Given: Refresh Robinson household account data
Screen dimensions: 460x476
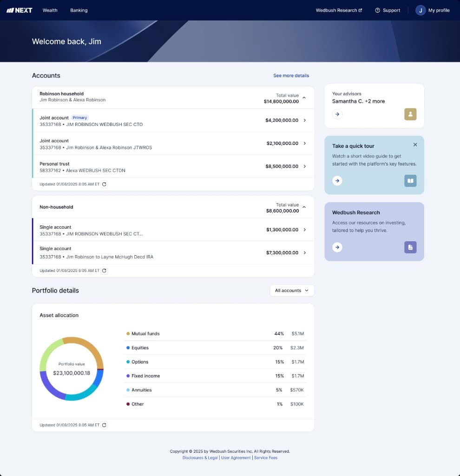Looking at the screenshot, I should click(104, 184).
